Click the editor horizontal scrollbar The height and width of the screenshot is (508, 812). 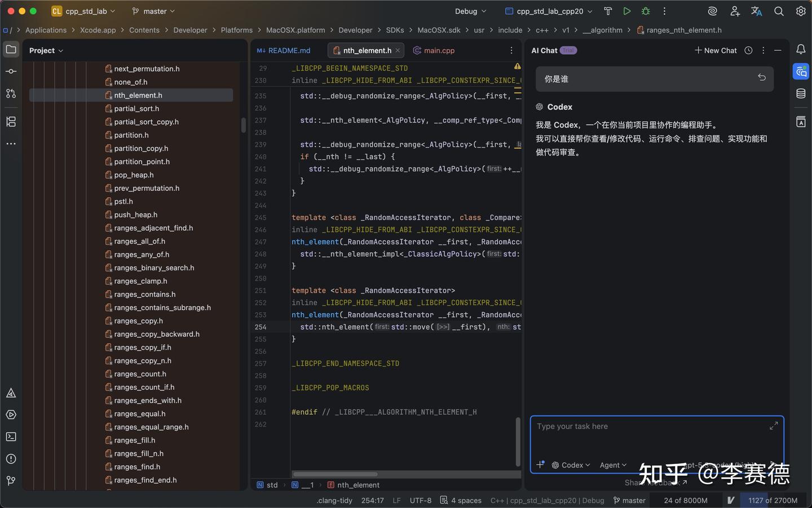pos(336,474)
